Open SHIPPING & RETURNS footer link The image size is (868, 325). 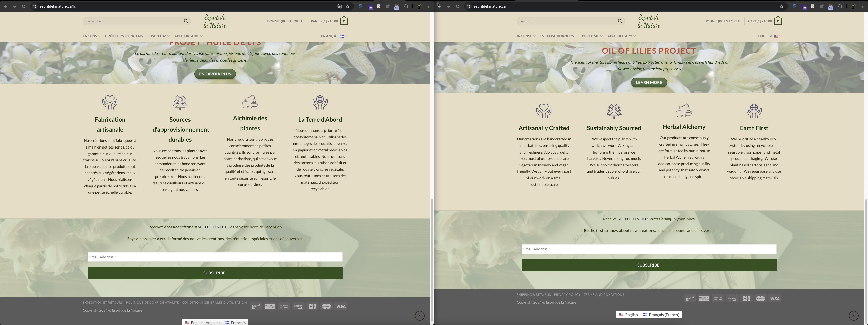[533, 295]
